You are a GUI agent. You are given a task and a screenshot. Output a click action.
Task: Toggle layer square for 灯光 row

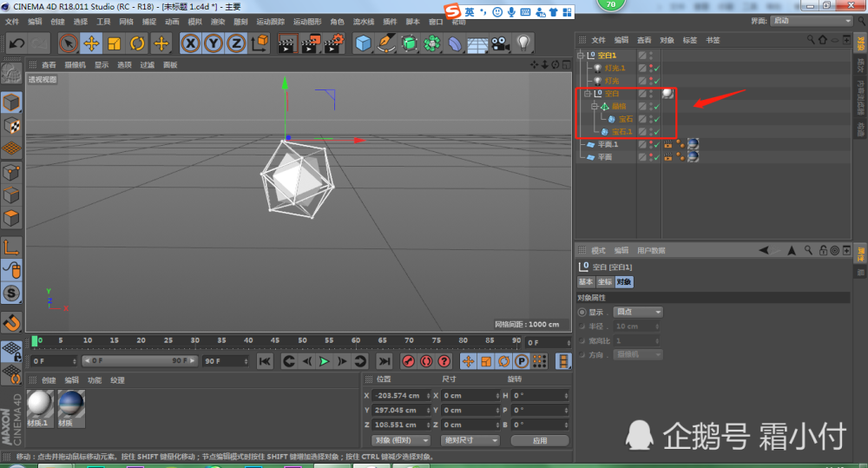coord(642,81)
